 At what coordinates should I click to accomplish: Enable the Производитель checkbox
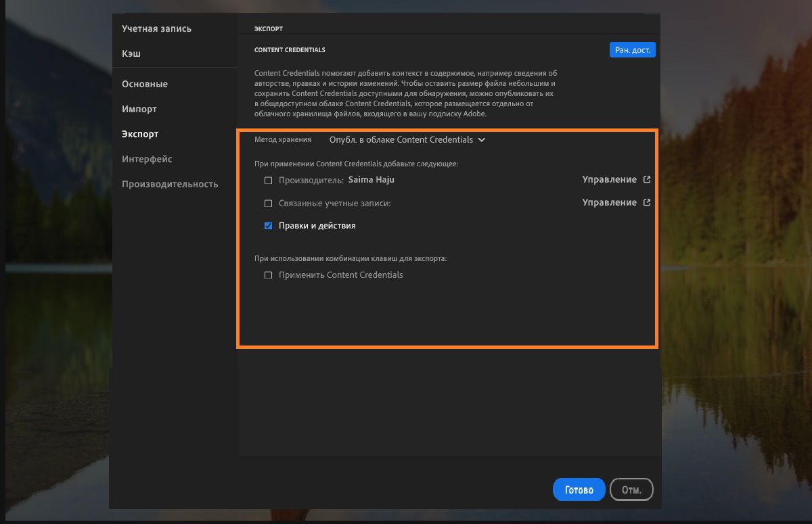pyautogui.click(x=269, y=180)
